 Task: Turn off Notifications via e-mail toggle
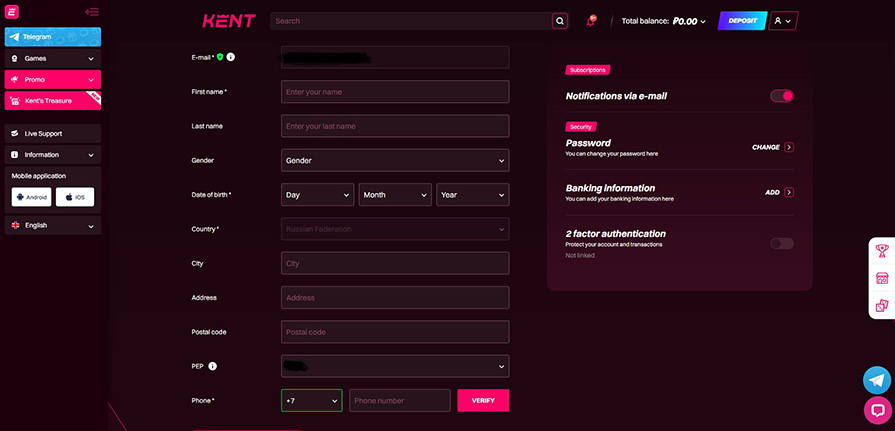coord(782,96)
